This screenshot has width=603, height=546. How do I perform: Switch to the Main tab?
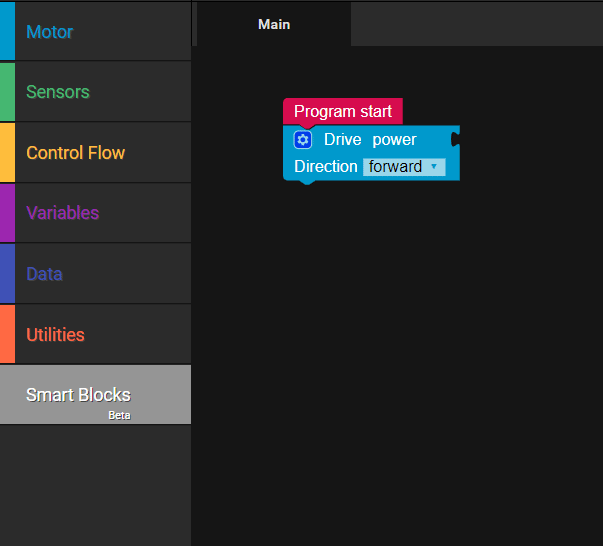click(x=274, y=24)
